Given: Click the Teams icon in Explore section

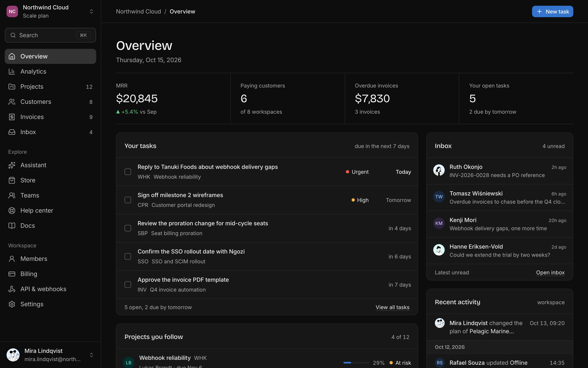Looking at the screenshot, I should pyautogui.click(x=12, y=195).
